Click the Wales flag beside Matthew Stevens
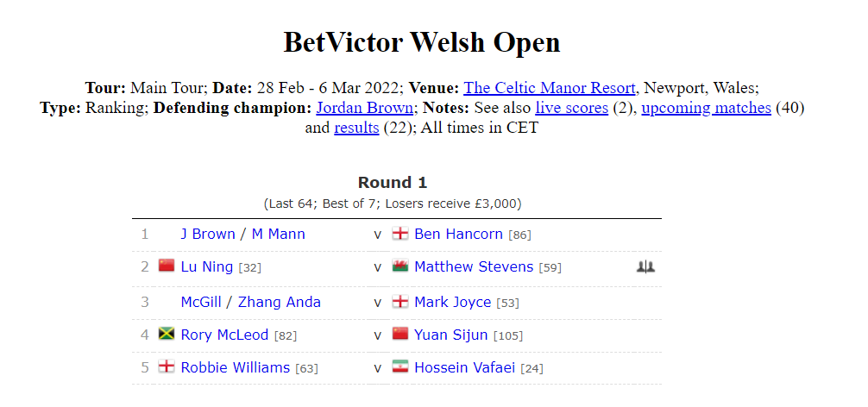 (399, 266)
